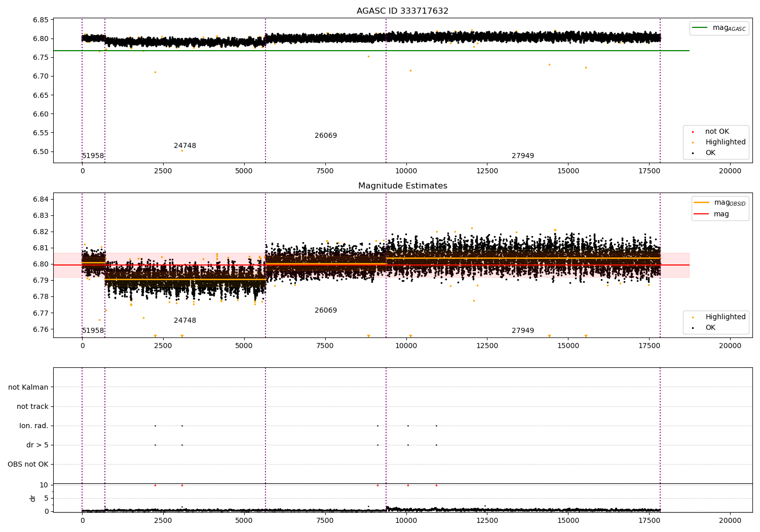Click the 'dr' axis label of the bottom panel
The image size is (760, 532).
(x=33, y=498)
